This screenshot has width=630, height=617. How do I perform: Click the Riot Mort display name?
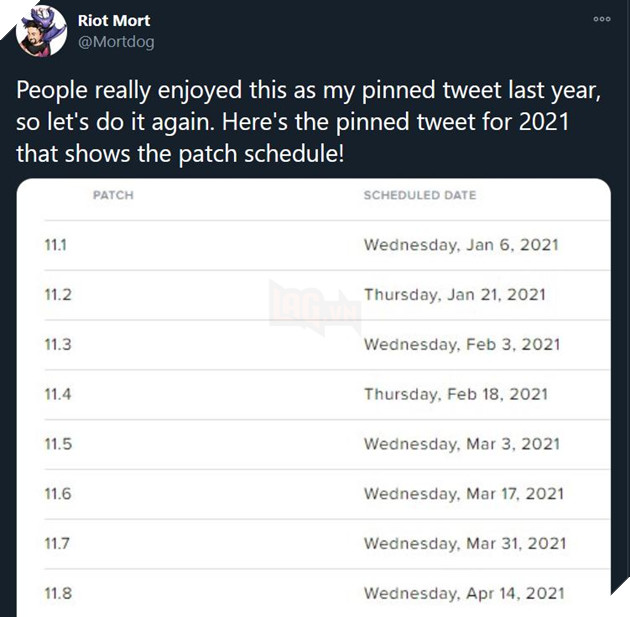coord(114,20)
